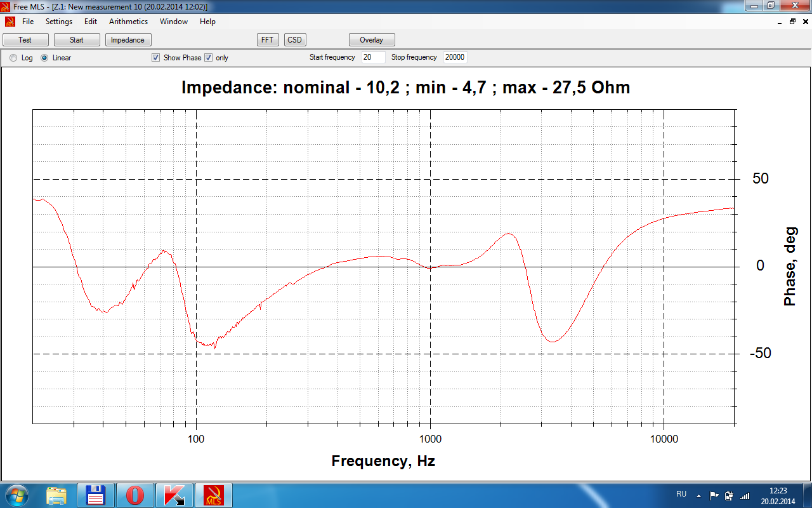Open the Settings menu
812x508 pixels.
(59, 22)
